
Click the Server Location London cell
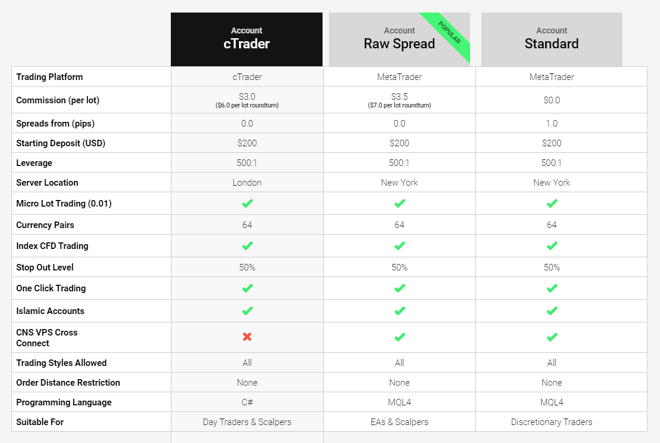pos(247,183)
